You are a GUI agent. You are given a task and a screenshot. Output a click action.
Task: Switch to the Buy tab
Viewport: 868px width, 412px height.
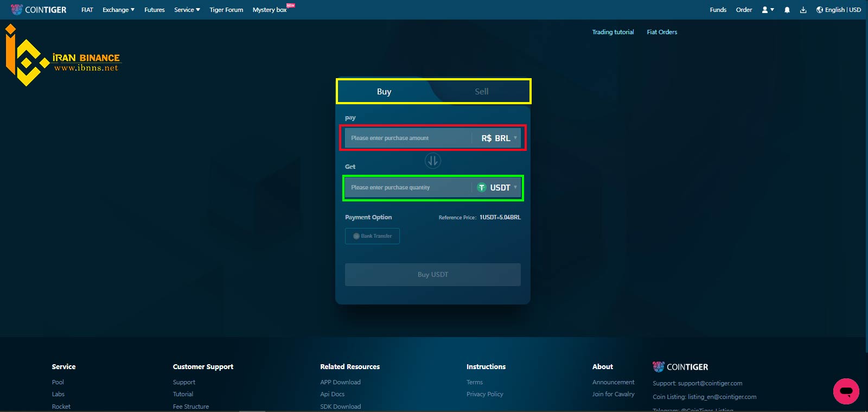[384, 92]
